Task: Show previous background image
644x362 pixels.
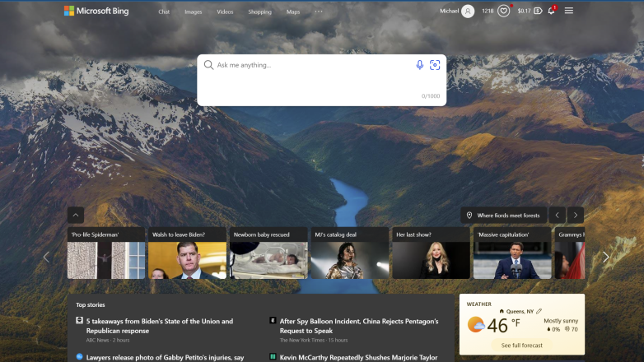Action: 558,215
